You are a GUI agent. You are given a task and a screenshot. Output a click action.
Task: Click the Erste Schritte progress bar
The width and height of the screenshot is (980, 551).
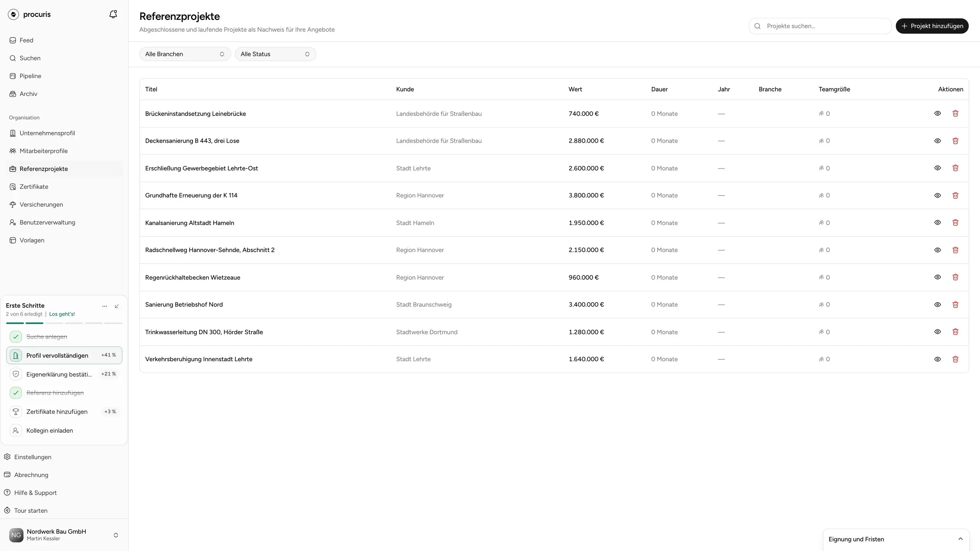(64, 323)
